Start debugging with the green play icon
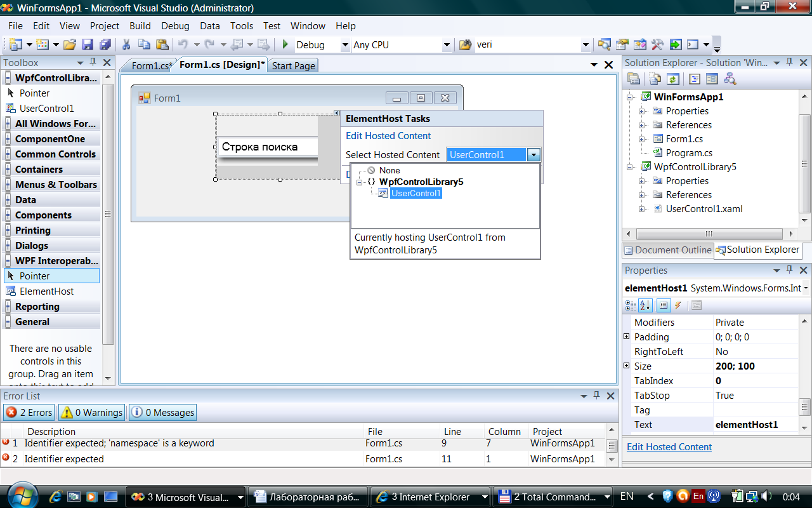 tap(285, 44)
